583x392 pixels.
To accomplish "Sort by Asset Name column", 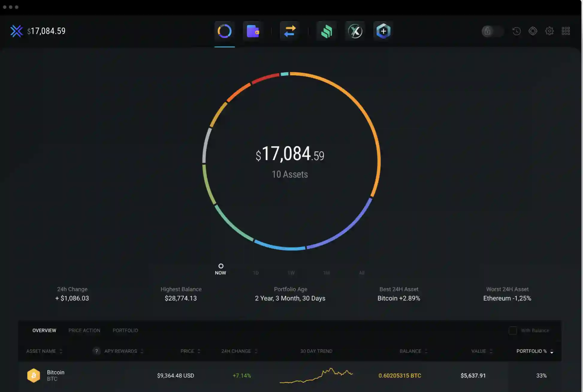I will coord(44,351).
